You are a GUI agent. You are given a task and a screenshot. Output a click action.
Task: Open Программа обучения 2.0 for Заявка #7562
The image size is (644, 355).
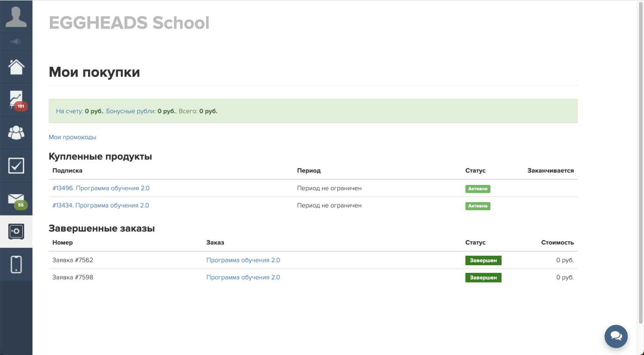(x=243, y=260)
